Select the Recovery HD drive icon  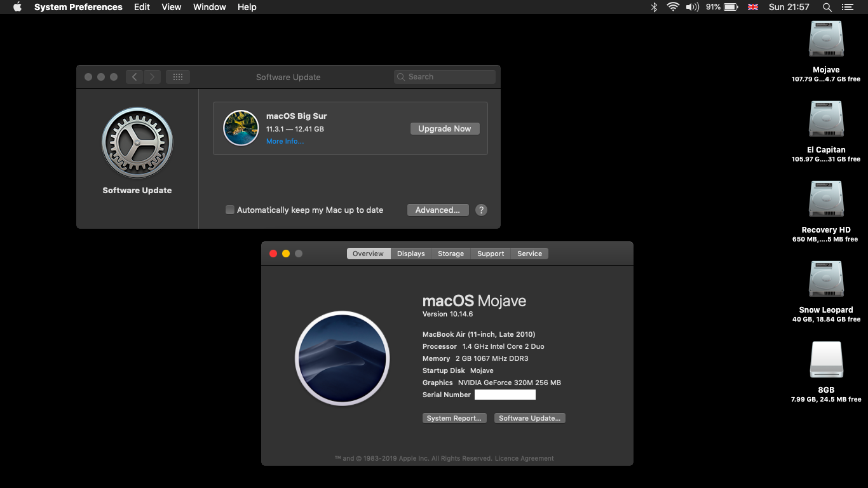(826, 200)
